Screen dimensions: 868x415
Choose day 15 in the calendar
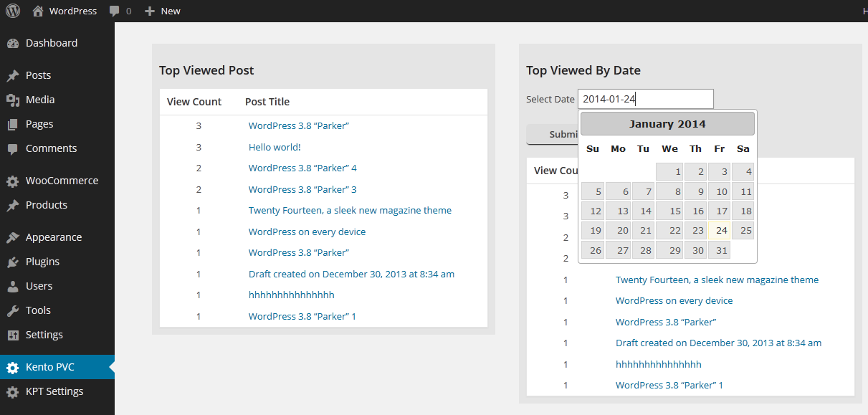[669, 211]
